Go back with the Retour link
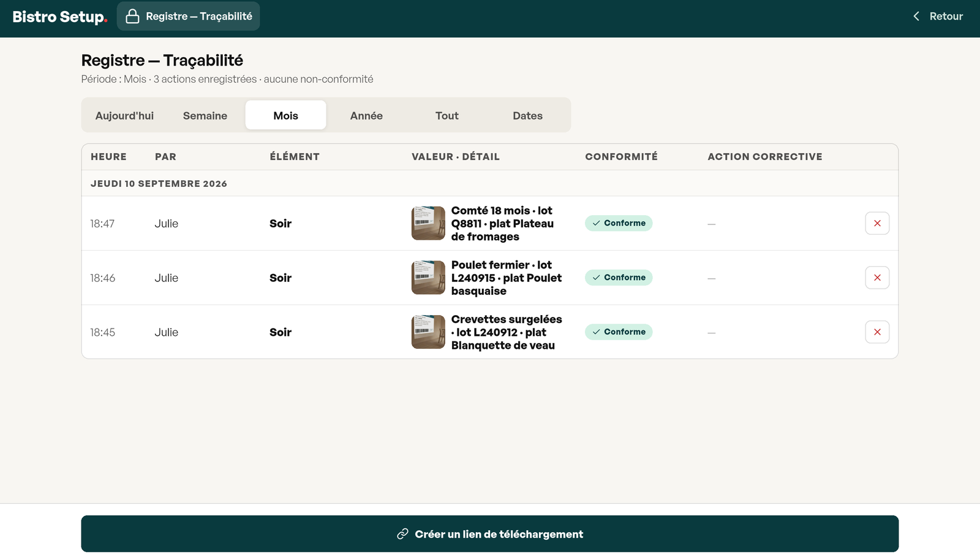Viewport: 980px width, 559px height. coord(938,16)
